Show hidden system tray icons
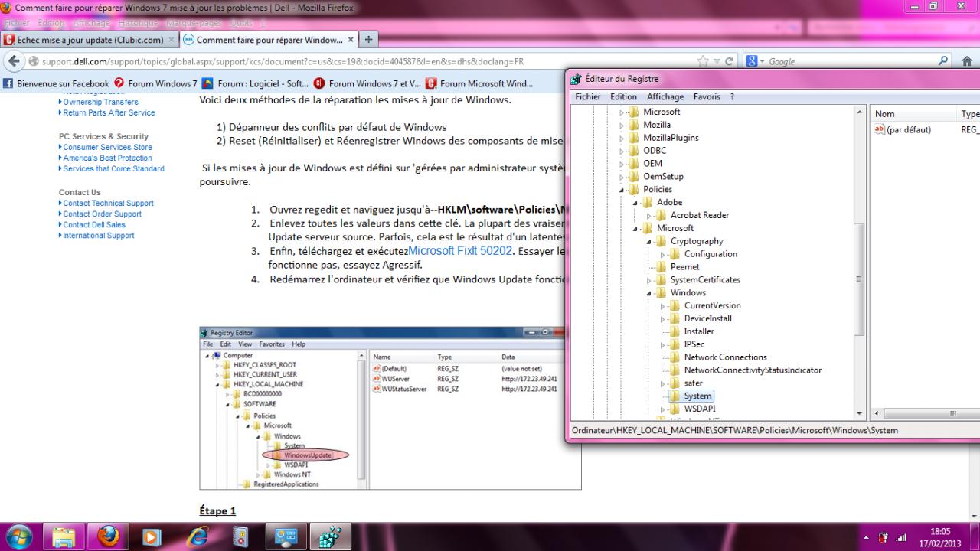This screenshot has height=551, width=980. pyautogui.click(x=867, y=536)
